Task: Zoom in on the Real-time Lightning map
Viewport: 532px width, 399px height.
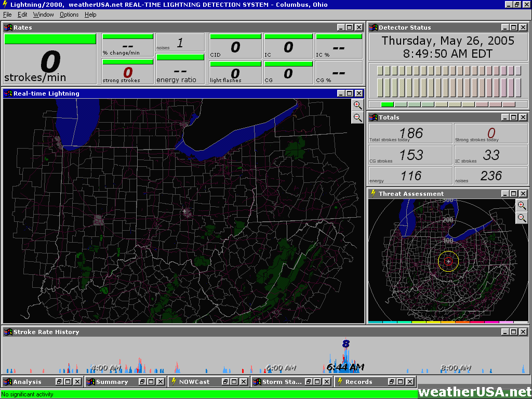Action: tap(357, 105)
